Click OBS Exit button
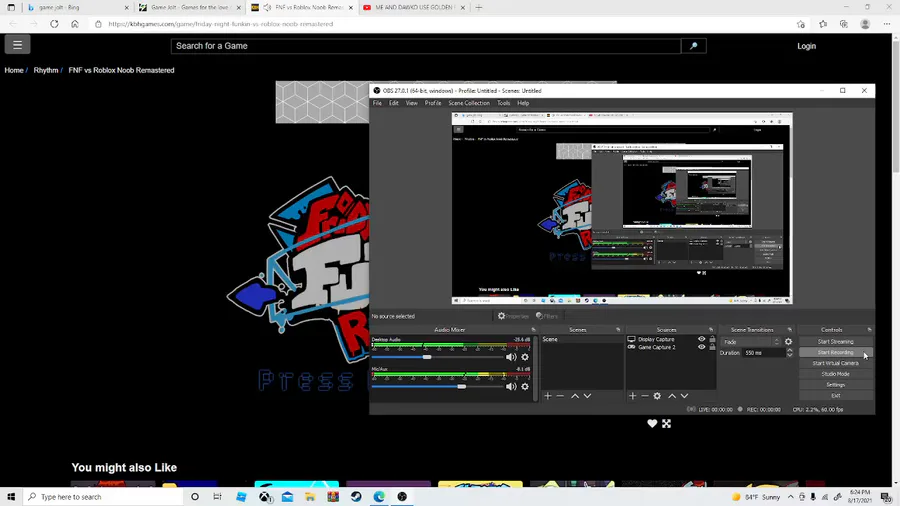900x506 pixels. [835, 396]
